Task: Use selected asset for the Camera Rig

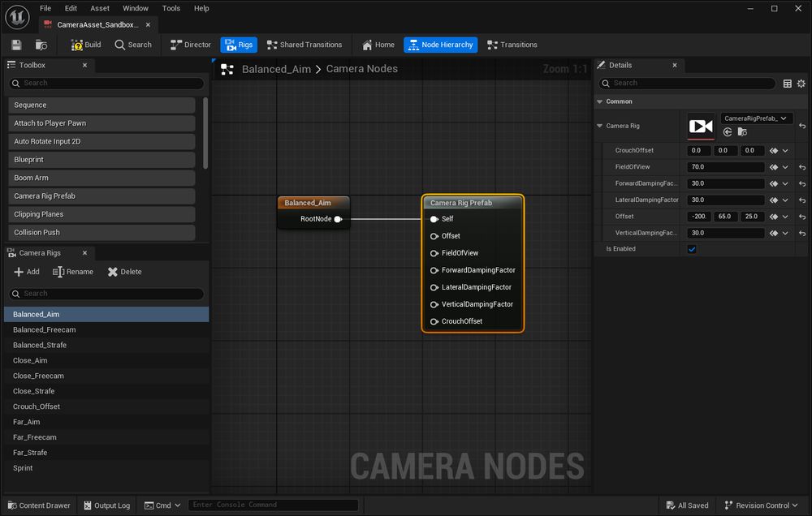Action: [x=728, y=132]
